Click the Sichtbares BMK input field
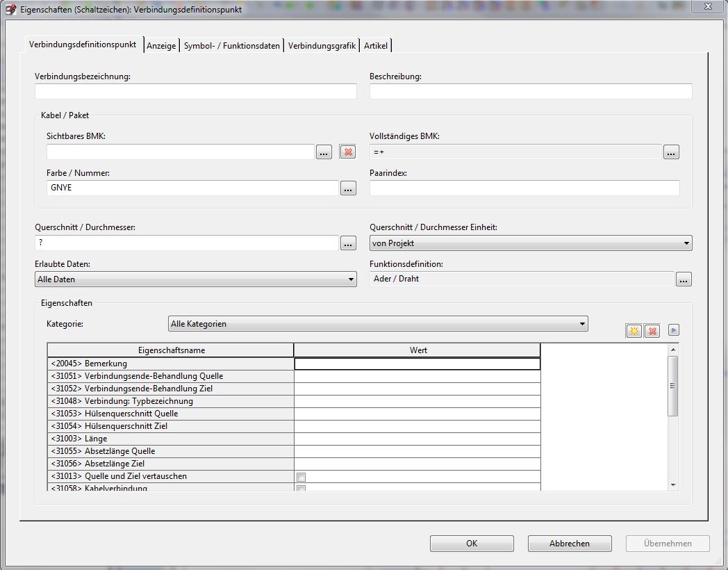The width and height of the screenshot is (728, 570). coord(181,152)
